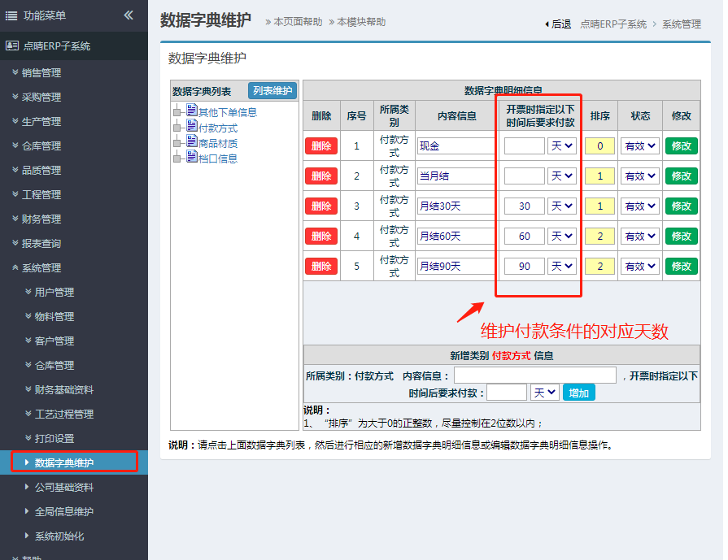Delete the 月结60天 payment method row

click(321, 236)
